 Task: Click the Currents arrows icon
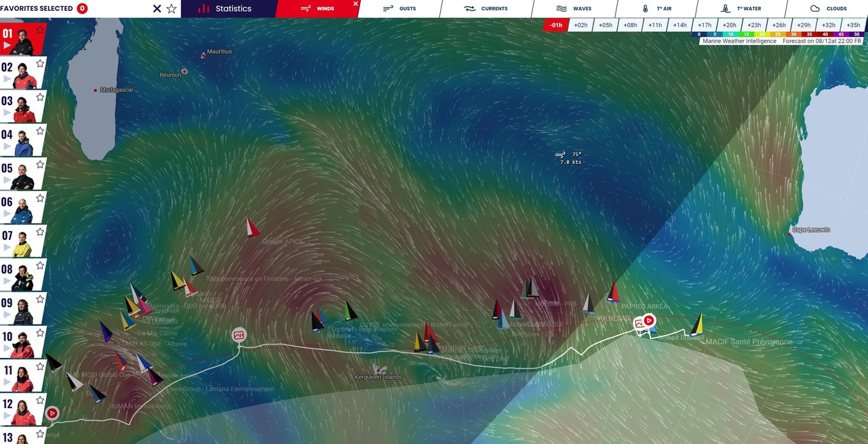click(470, 9)
